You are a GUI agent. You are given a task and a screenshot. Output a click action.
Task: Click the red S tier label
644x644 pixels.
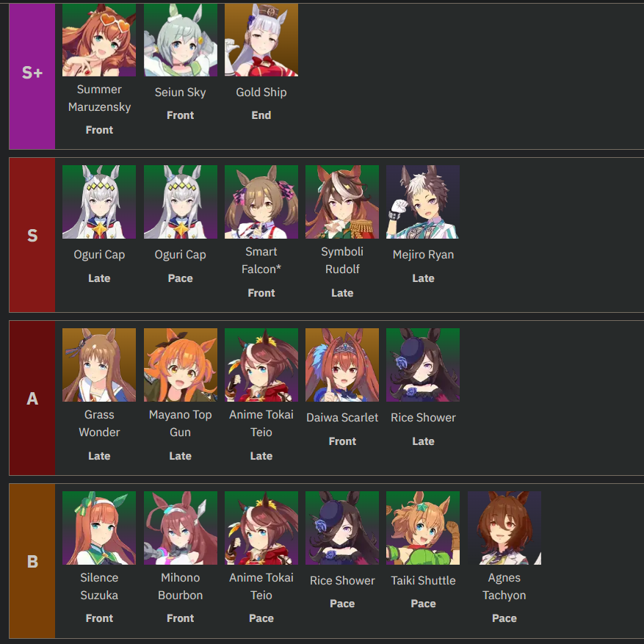32,236
